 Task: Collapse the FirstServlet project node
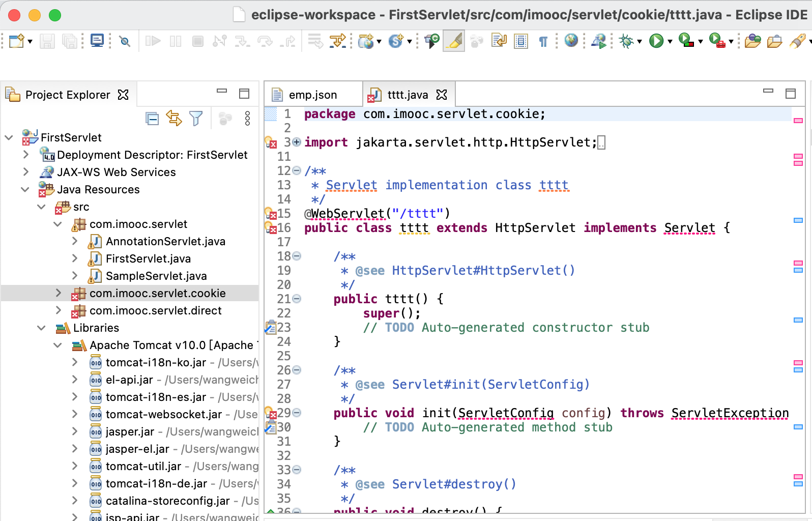tap(9, 137)
